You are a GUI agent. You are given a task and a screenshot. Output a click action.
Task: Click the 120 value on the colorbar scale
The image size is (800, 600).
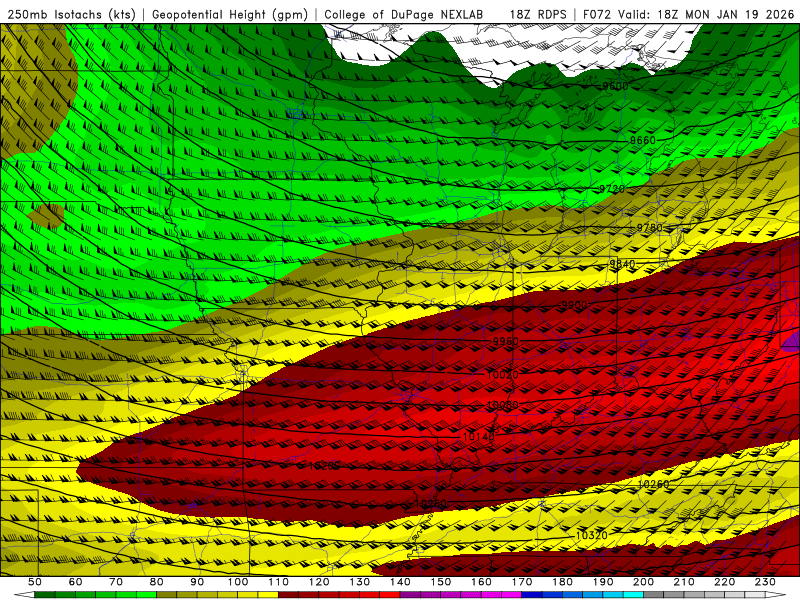pos(319,582)
